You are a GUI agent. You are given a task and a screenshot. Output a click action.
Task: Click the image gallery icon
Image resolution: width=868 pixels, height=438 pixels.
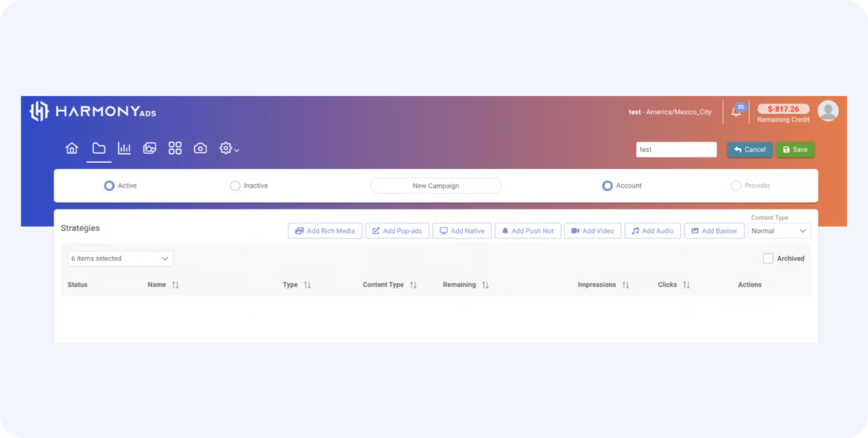point(149,149)
